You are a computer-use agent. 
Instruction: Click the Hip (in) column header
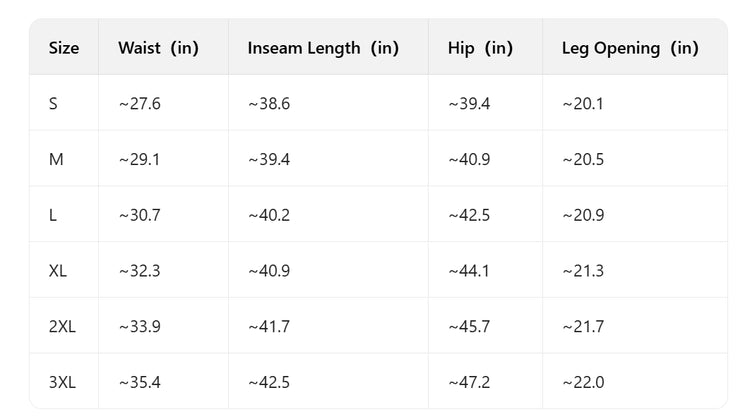pyautogui.click(x=480, y=47)
